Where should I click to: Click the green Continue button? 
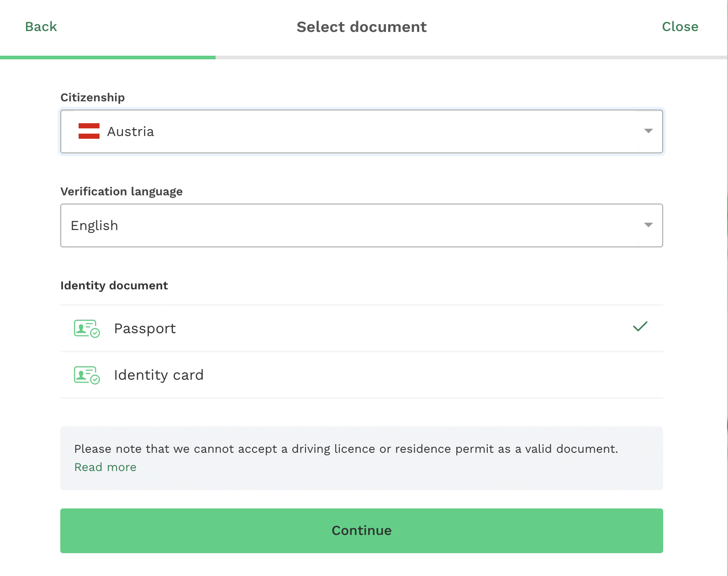coord(362,531)
